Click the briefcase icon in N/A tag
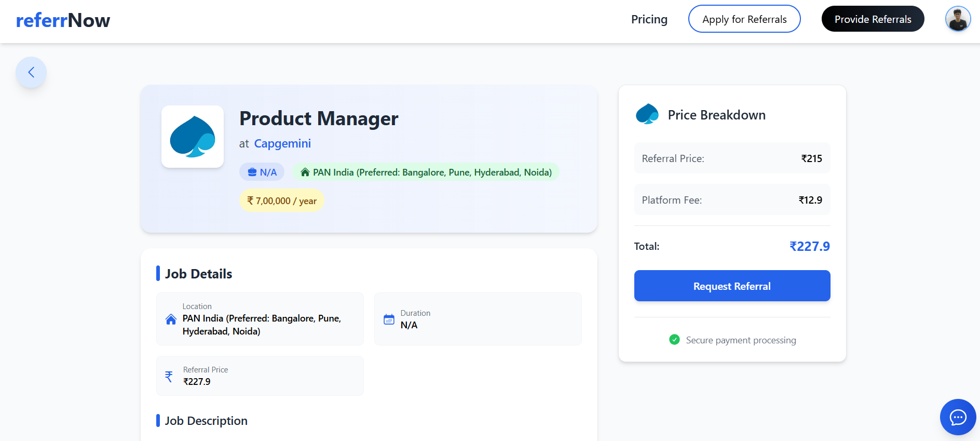 (252, 172)
